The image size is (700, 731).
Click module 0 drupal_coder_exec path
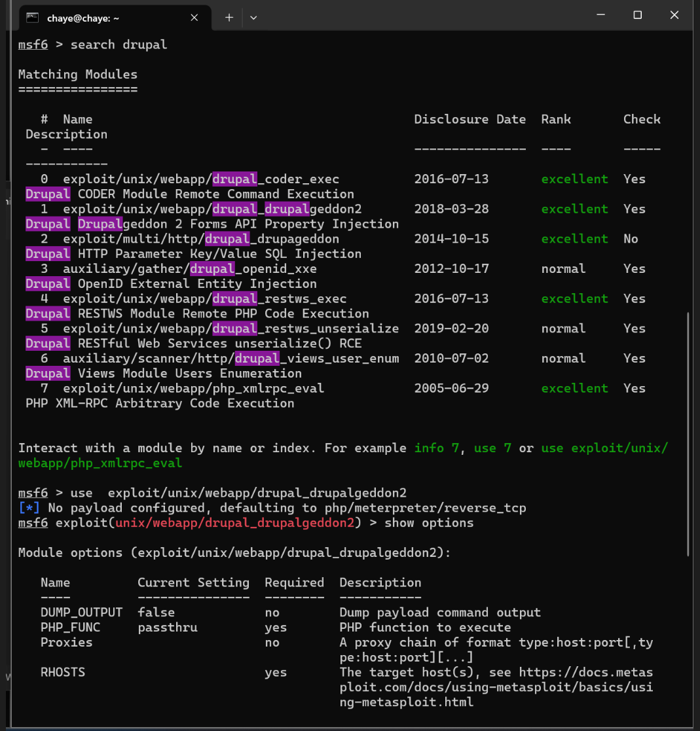[201, 179]
